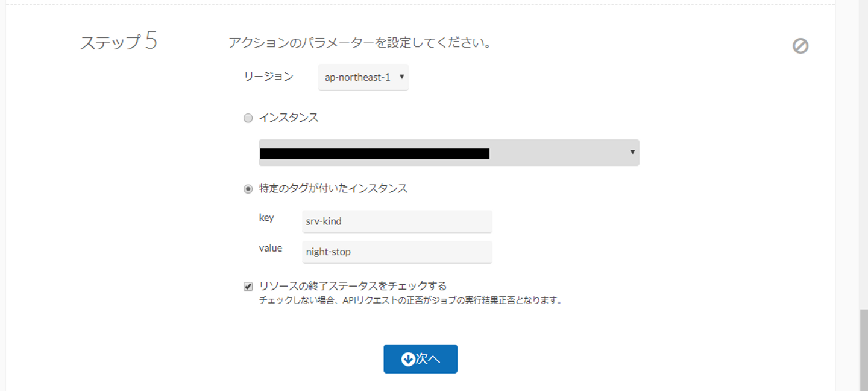Click the key label next to srv-kind
868x391 pixels.
pyautogui.click(x=266, y=218)
